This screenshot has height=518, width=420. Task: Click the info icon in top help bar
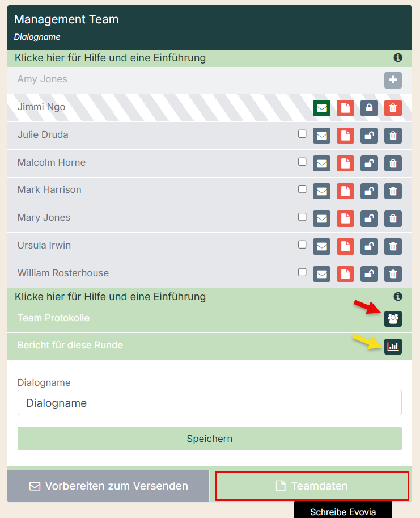pyautogui.click(x=398, y=58)
